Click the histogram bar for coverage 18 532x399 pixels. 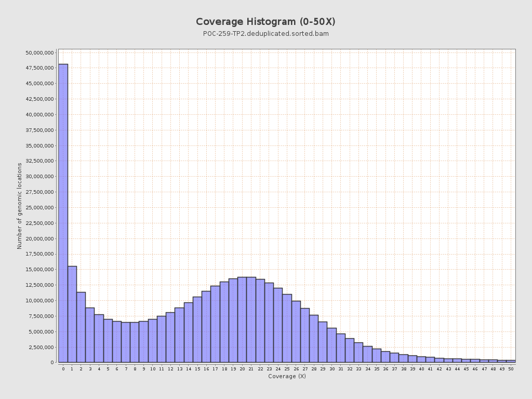(x=224, y=322)
